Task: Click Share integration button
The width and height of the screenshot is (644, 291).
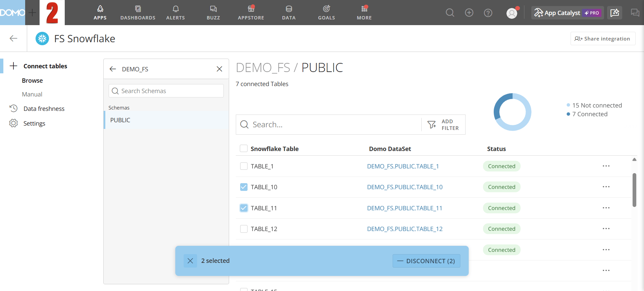Action: coord(603,39)
